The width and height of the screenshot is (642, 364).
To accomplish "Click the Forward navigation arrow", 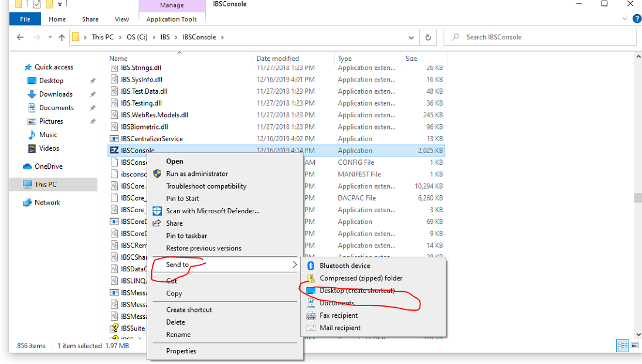I will coord(36,38).
